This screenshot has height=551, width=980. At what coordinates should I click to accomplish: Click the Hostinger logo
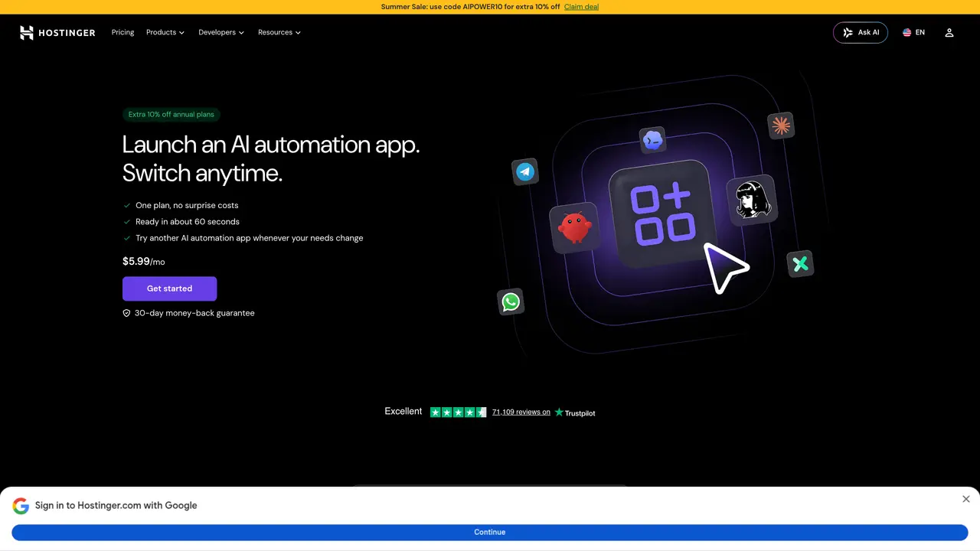click(x=57, y=32)
